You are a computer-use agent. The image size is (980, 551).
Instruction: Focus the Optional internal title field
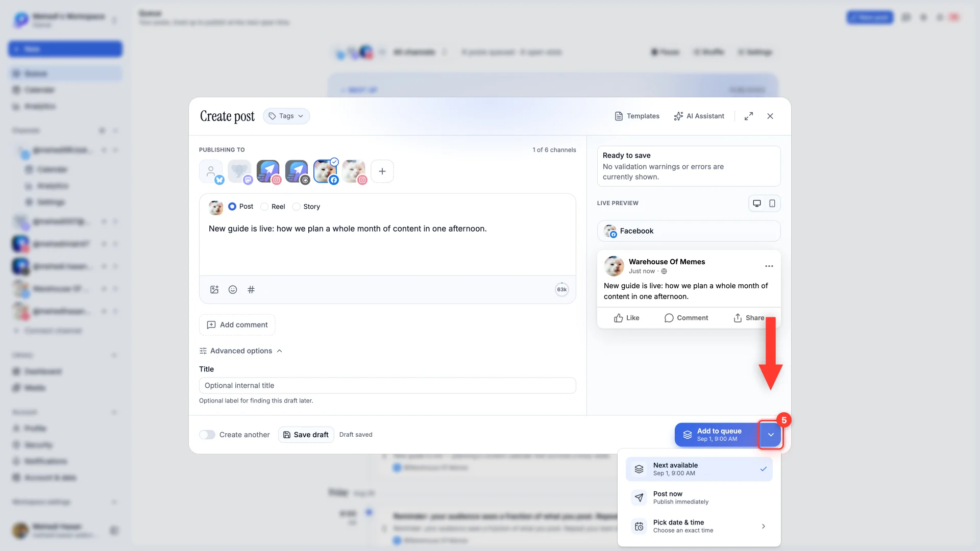(387, 386)
